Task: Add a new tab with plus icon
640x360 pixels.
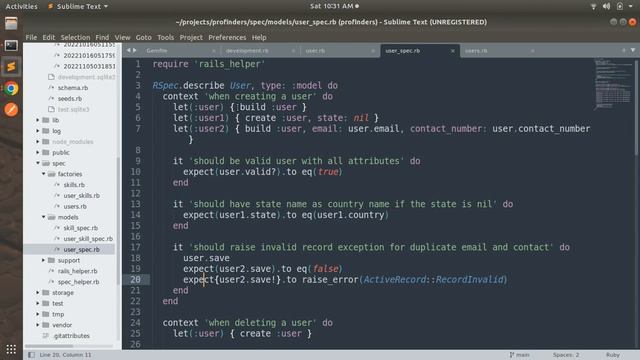Action: 624,50
